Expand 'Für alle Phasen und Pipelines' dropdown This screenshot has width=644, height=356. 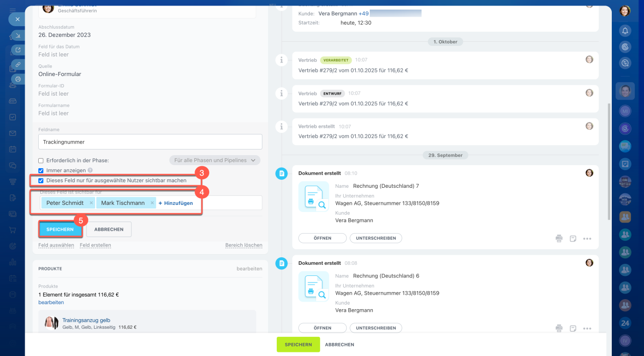214,160
